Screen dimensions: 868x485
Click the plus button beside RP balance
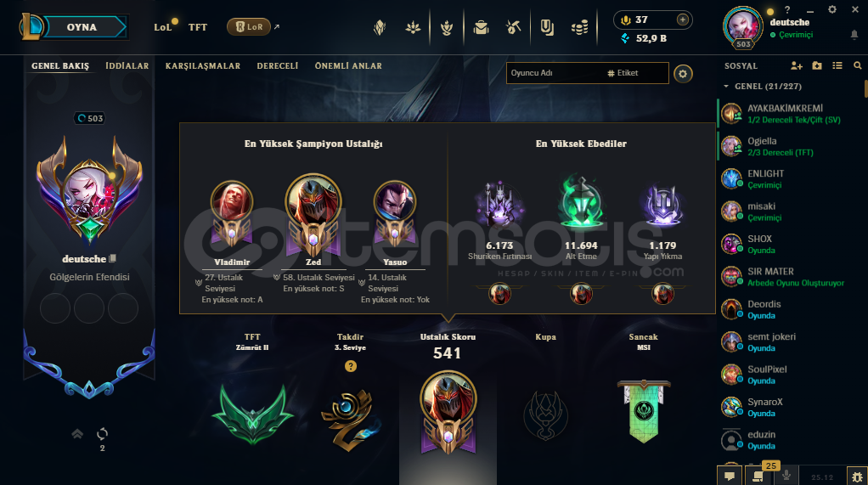click(x=683, y=20)
